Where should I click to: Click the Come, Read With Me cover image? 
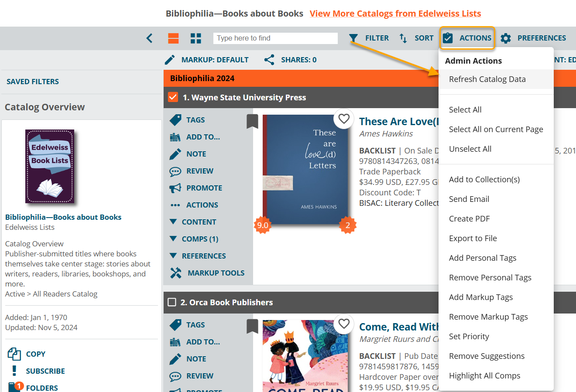305,356
